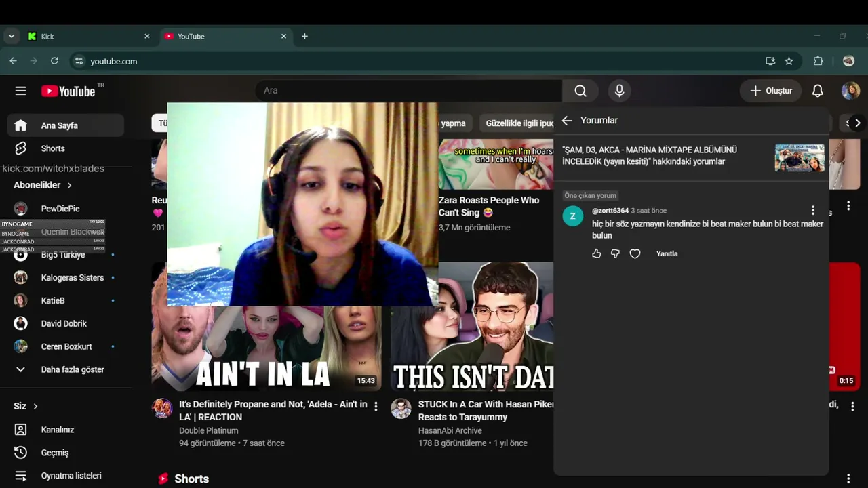Open the browser extensions puzzle icon
Image resolution: width=868 pixels, height=488 pixels.
(x=818, y=61)
